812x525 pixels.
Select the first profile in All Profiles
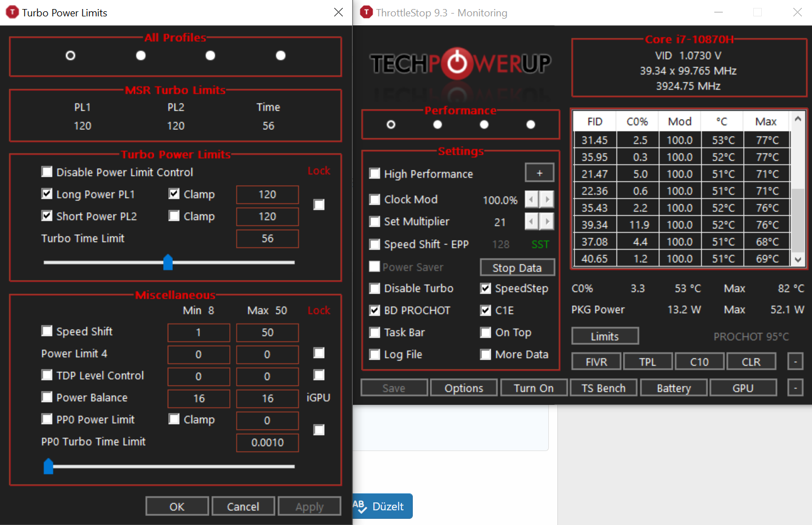click(x=71, y=55)
